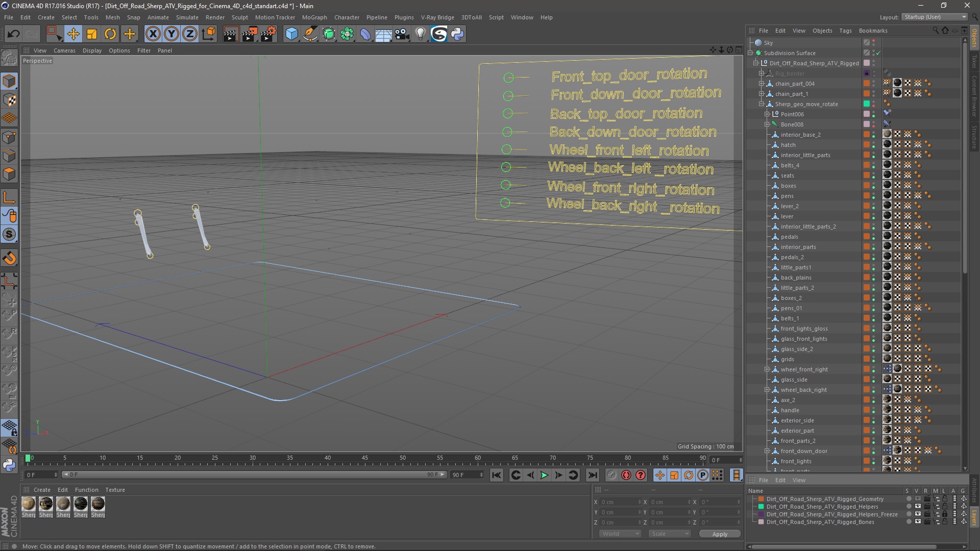The height and width of the screenshot is (551, 980).
Task: Click layer color of seats object
Action: [866, 176]
